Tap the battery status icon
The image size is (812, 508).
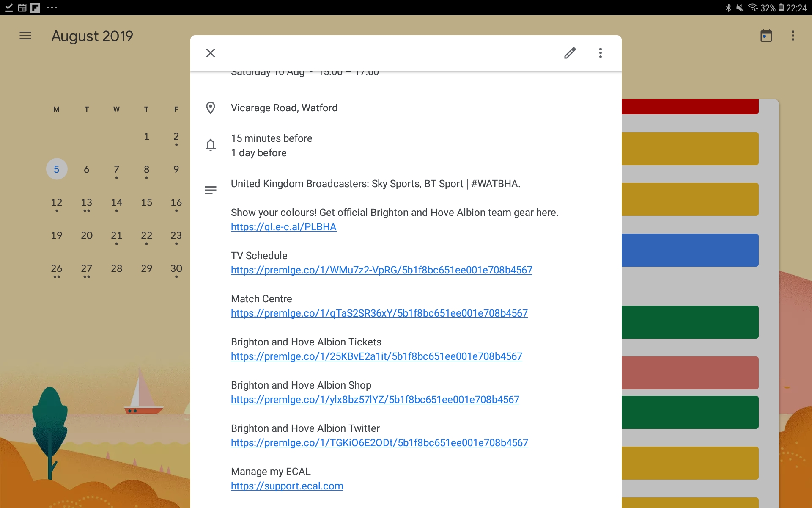pos(781,8)
